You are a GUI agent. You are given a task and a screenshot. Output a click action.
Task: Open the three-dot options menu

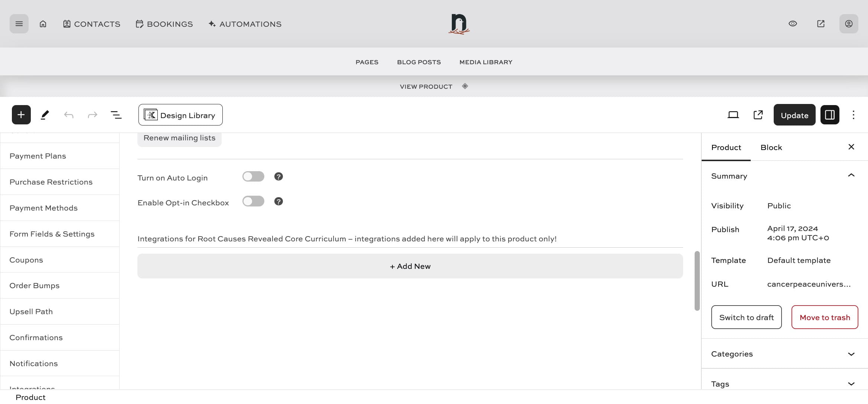click(853, 115)
